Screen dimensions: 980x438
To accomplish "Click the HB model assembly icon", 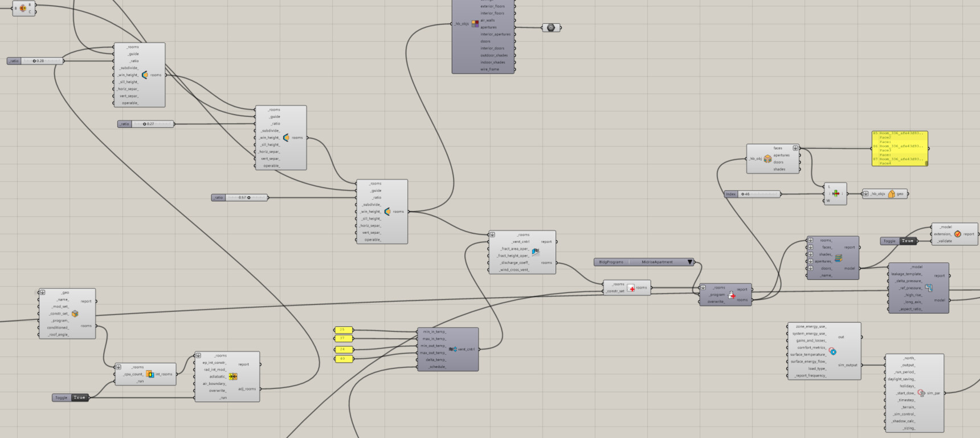I will [838, 258].
